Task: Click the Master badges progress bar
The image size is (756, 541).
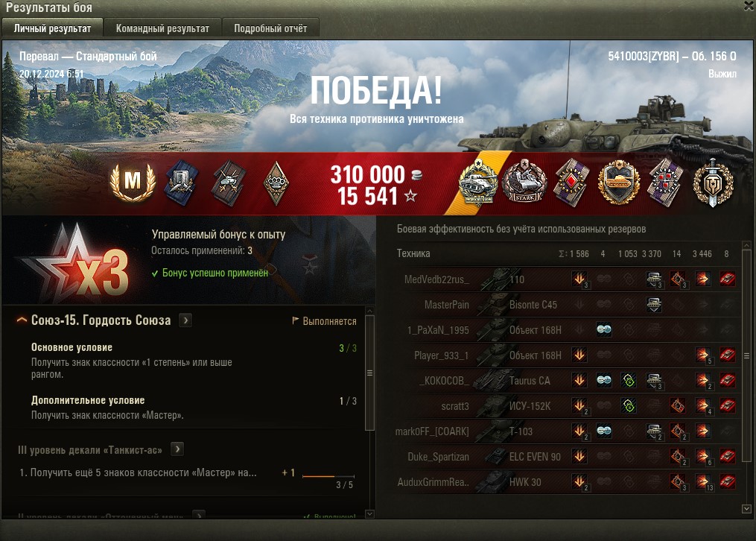Action: coord(328,476)
